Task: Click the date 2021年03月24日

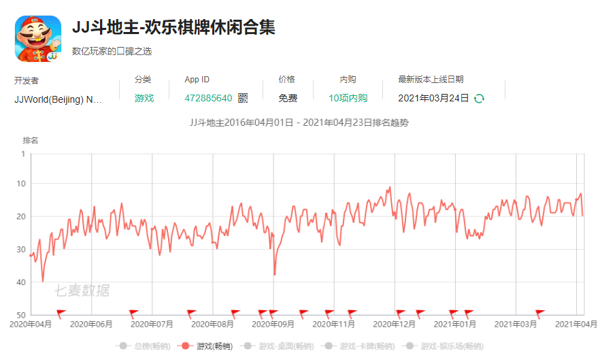Action: (x=433, y=98)
